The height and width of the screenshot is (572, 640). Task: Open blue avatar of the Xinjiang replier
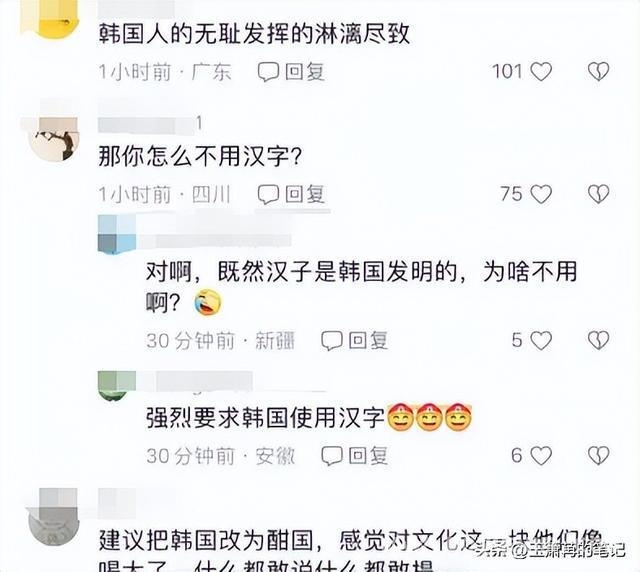117,234
